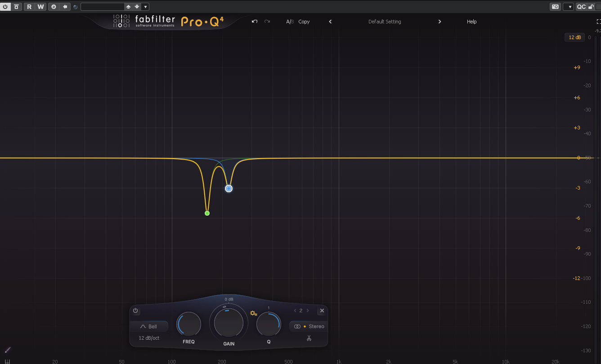Click the QC quick controls icon
601x364 pixels.
point(581,7)
